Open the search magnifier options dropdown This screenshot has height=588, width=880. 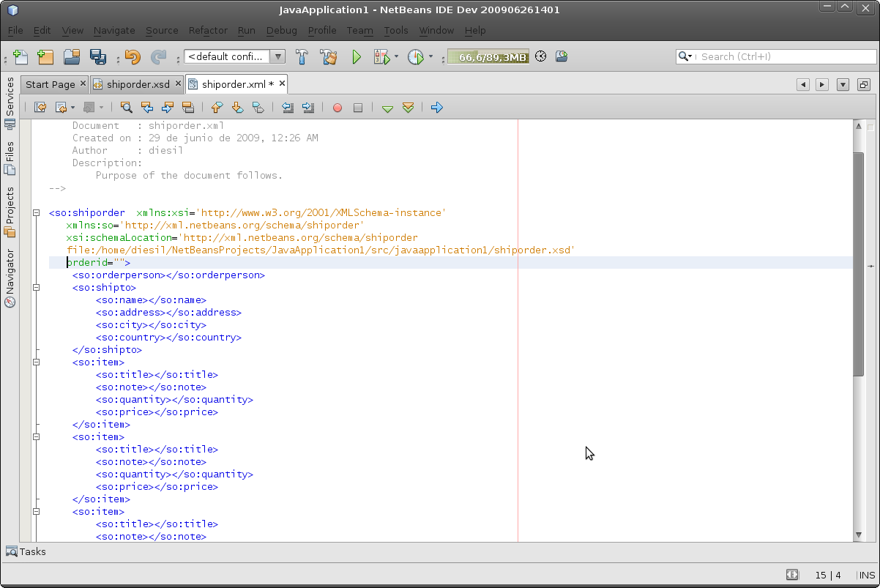(685, 56)
